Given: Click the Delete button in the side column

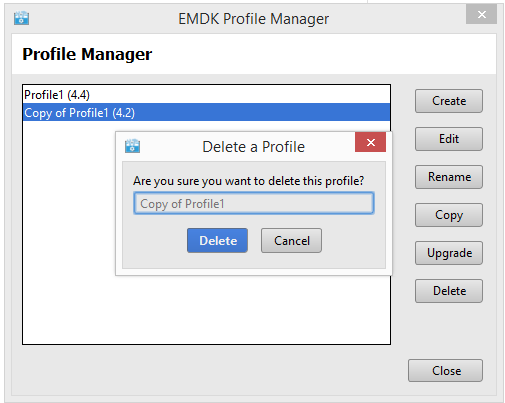Looking at the screenshot, I should [x=449, y=291].
